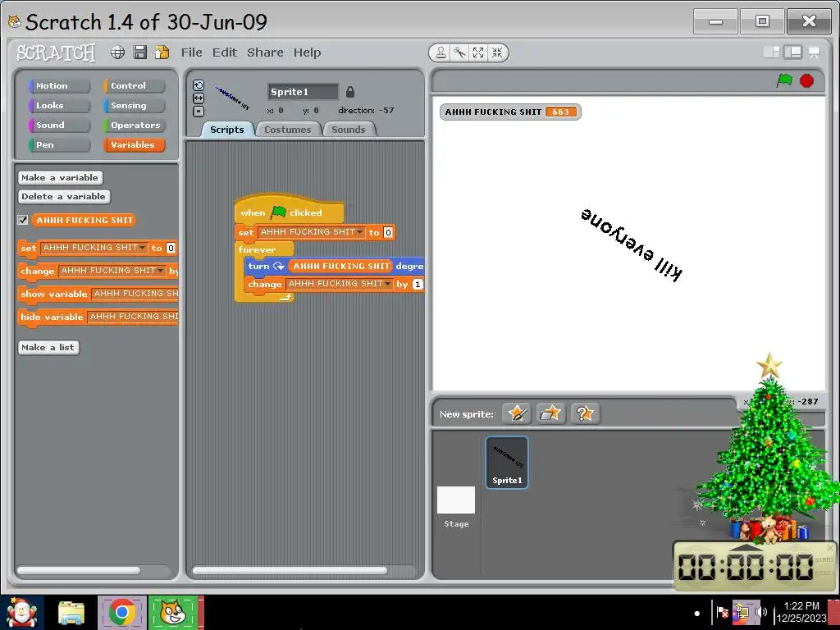Open variable dropdown in palette change block
840x630 pixels.
(x=160, y=271)
